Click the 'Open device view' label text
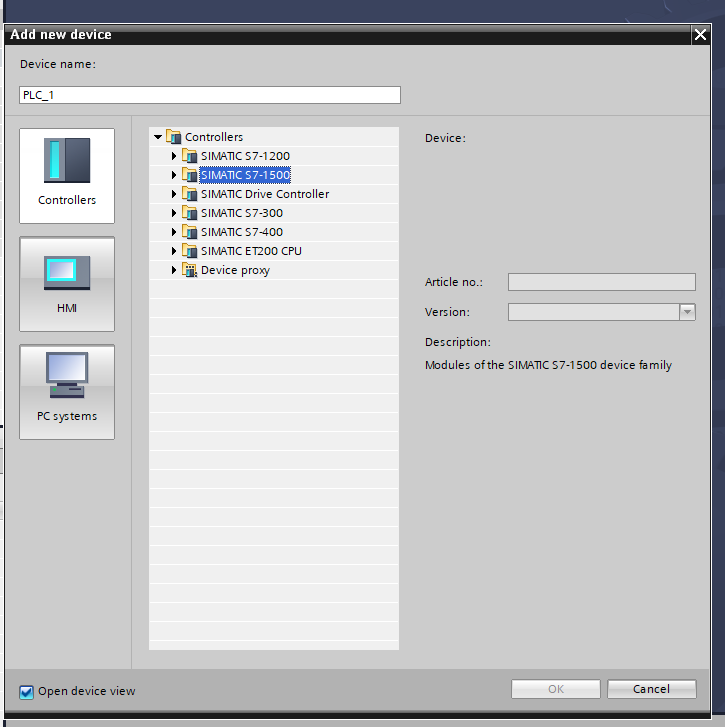 click(x=87, y=691)
